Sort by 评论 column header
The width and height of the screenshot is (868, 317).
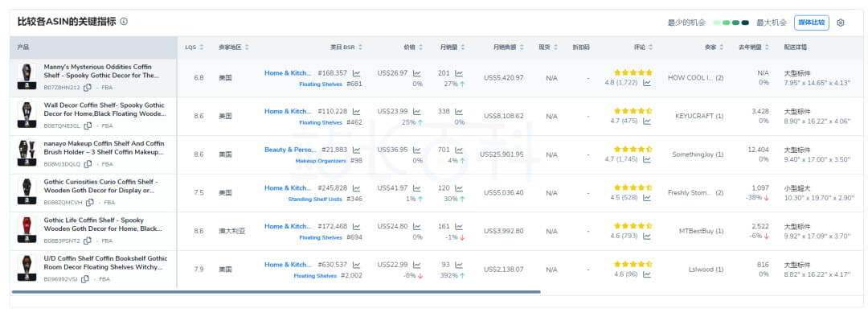644,47
